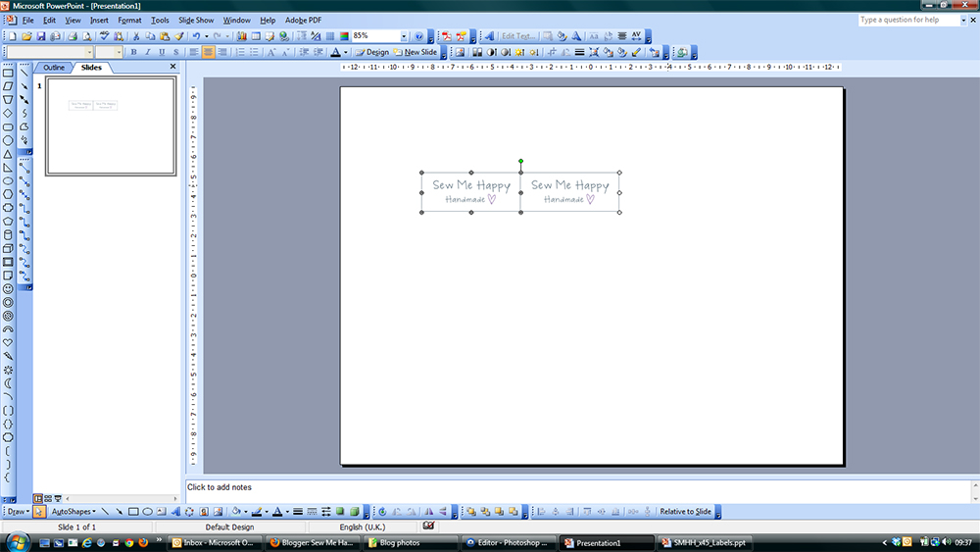The height and width of the screenshot is (552, 980).
Task: Increase picture brightness (brighter sun icon)
Action: tap(520, 53)
